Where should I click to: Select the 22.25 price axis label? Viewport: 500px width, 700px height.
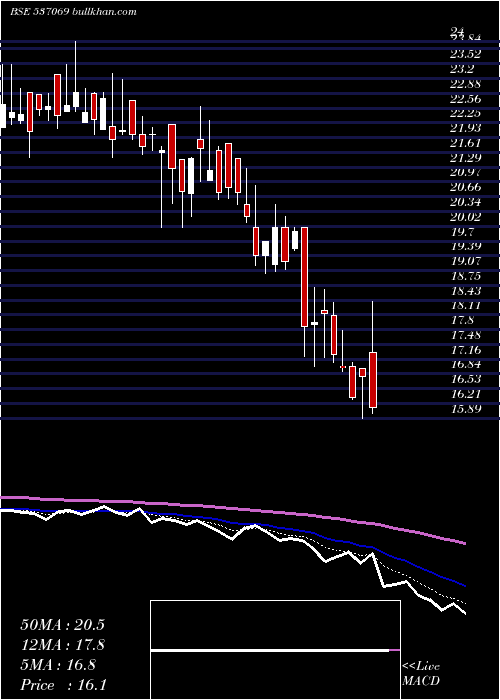pyautogui.click(x=466, y=113)
